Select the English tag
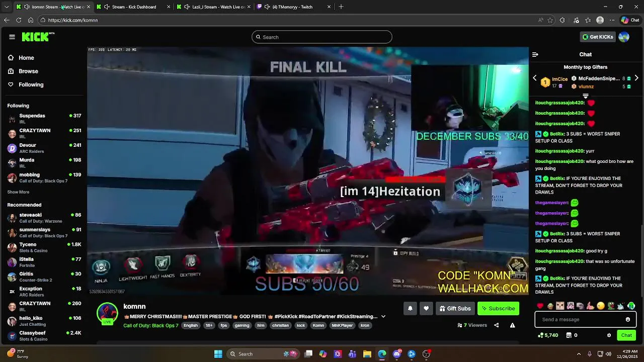This screenshot has width=644, height=362. [x=191, y=325]
